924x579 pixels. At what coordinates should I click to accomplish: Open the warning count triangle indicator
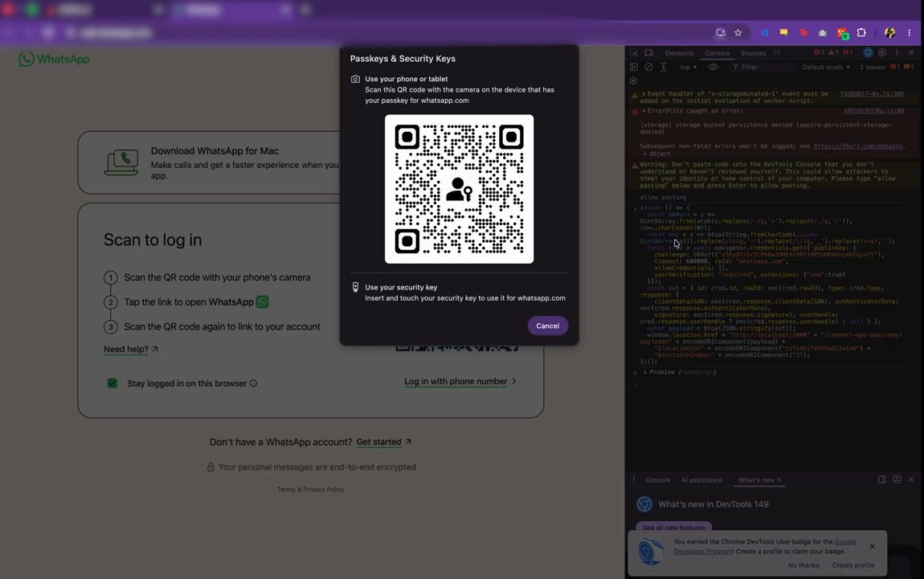(x=833, y=52)
